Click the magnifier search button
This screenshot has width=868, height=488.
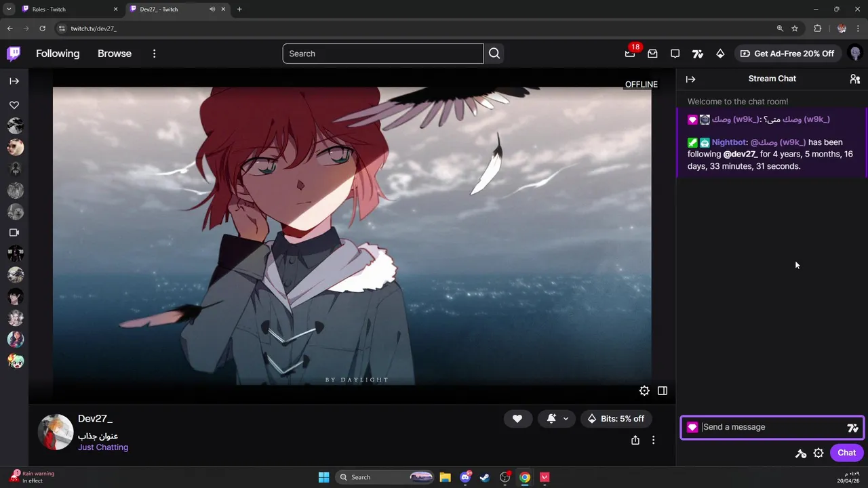(494, 54)
